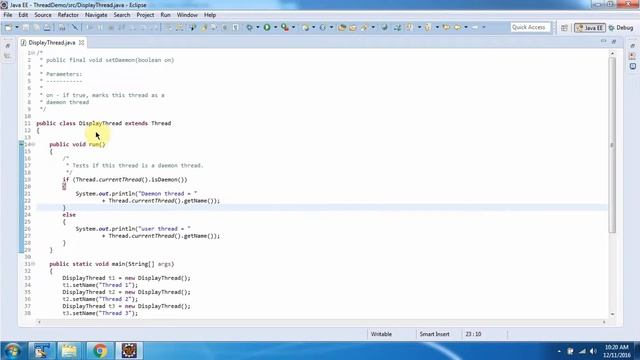Click the Debug bug icon
This screenshot has height=360, width=640.
[x=249, y=27]
